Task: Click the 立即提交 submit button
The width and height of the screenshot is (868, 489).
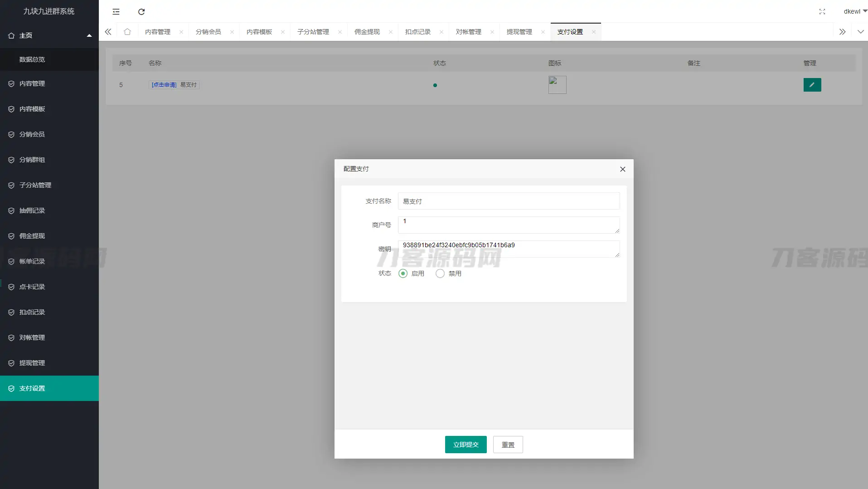Action: [x=466, y=445]
